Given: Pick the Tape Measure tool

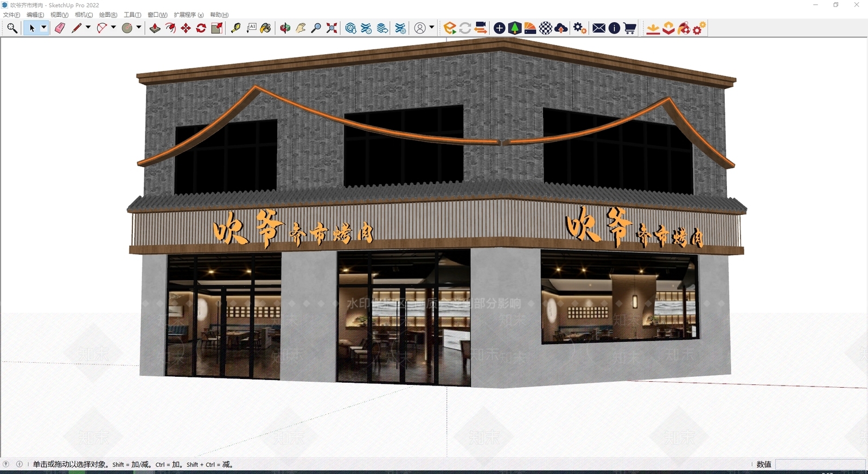Looking at the screenshot, I should pos(235,28).
